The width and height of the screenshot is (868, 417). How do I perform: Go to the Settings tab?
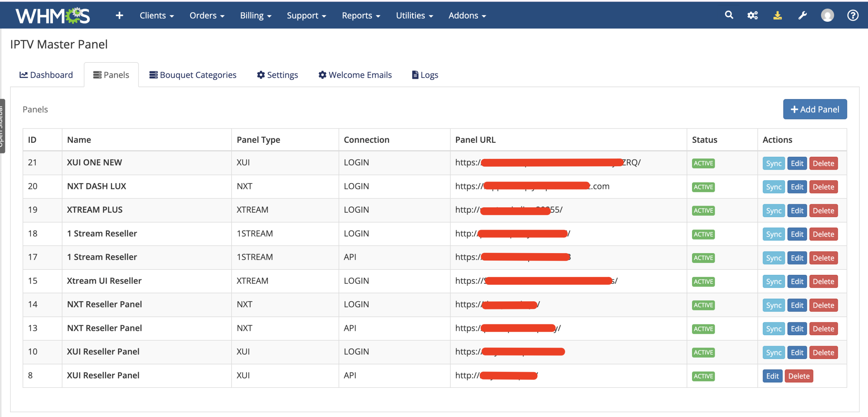(277, 75)
